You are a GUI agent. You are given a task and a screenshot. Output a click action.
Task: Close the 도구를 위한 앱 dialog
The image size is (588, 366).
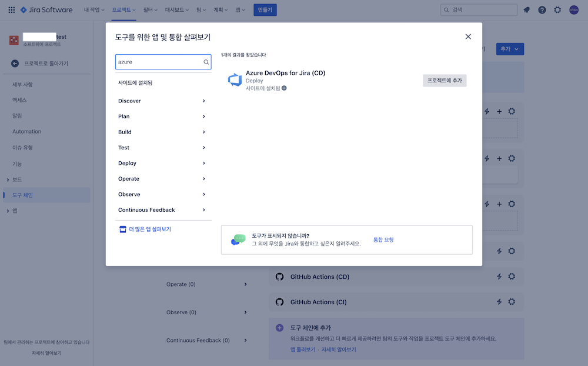(x=468, y=37)
